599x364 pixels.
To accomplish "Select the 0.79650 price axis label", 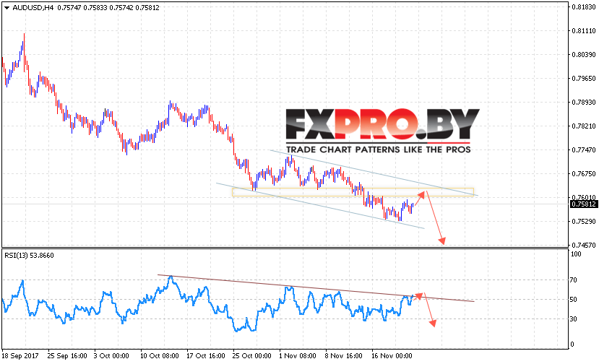I will [x=584, y=79].
